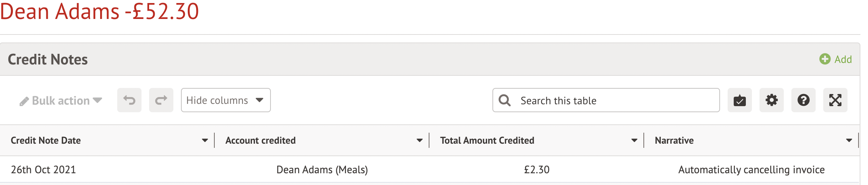
Task: Open the Bulk action dropdown
Action: tap(61, 100)
